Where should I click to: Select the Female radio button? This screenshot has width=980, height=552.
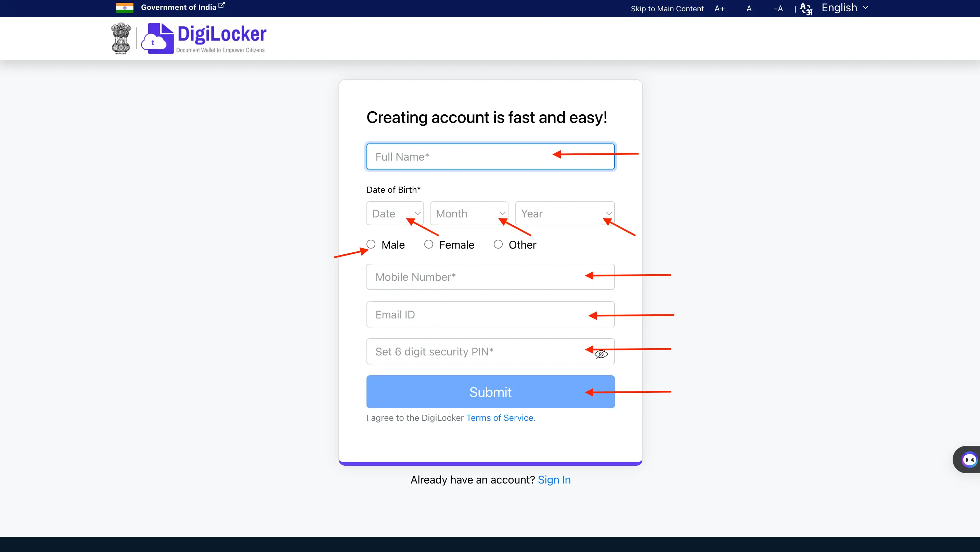(x=428, y=244)
